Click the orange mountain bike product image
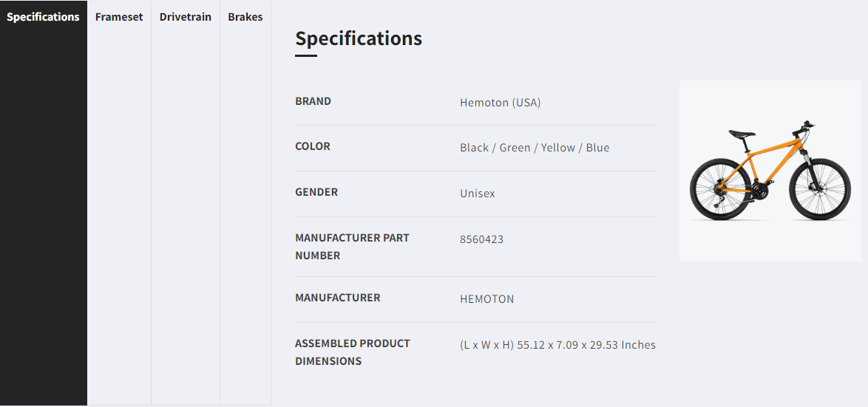The height and width of the screenshot is (407, 868). tap(770, 171)
